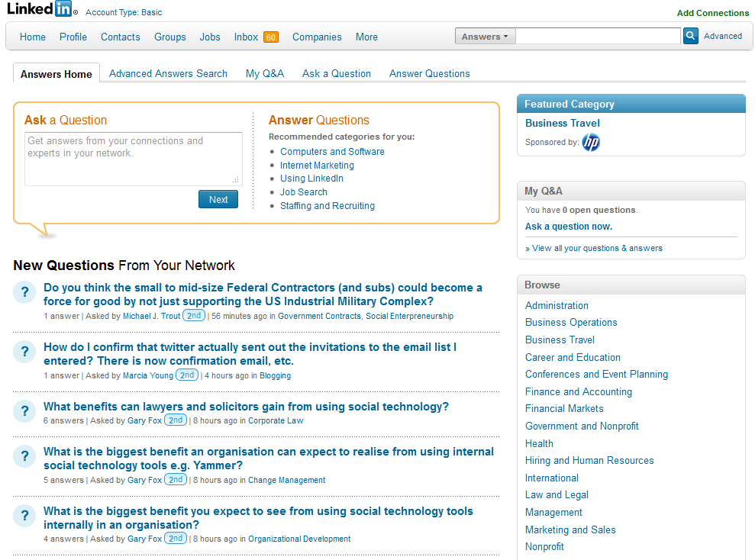The image size is (755, 560).
Task: Click the LinkedIn logo
Action: pos(41,8)
